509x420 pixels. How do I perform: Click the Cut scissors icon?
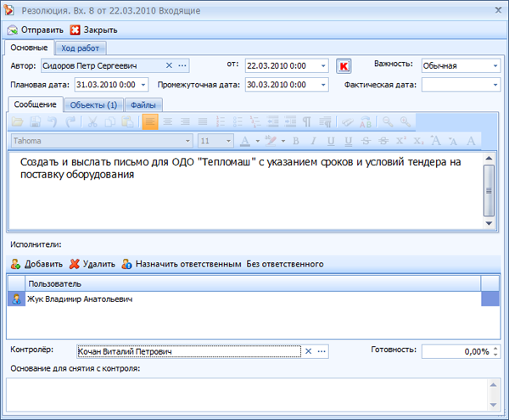pos(92,121)
